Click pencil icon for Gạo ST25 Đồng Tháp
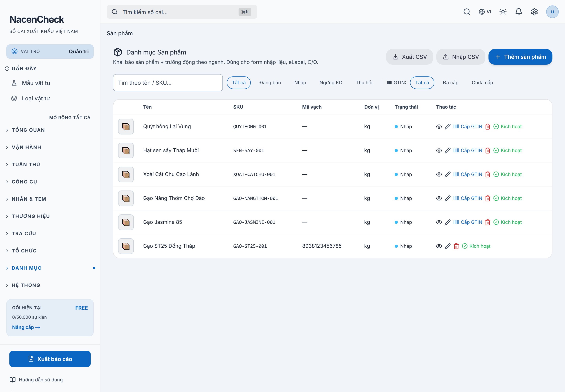 pyautogui.click(x=447, y=246)
